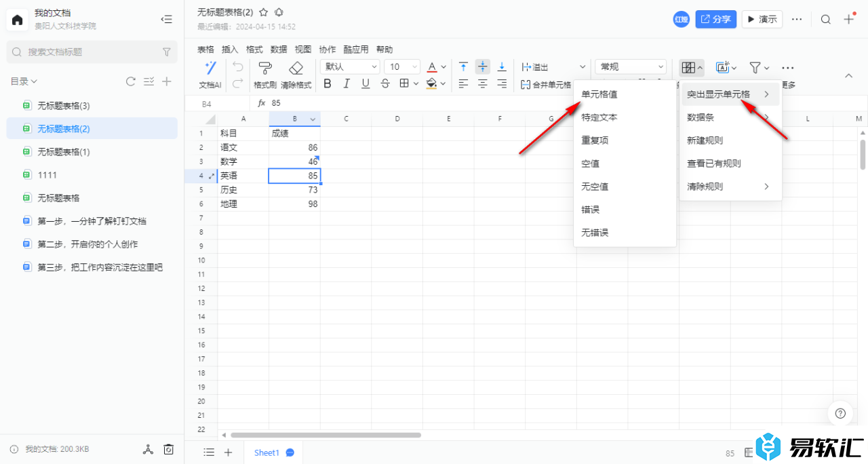Open the 数据 menu
This screenshot has height=464, width=868.
[279, 50]
